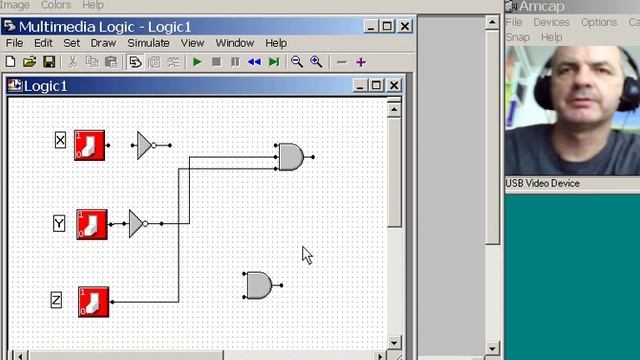Open the Simulate menu

coord(148,43)
